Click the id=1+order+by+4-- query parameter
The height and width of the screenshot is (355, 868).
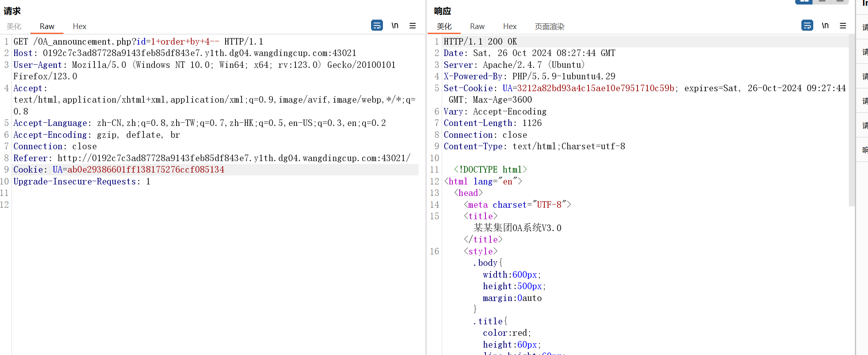(x=178, y=42)
